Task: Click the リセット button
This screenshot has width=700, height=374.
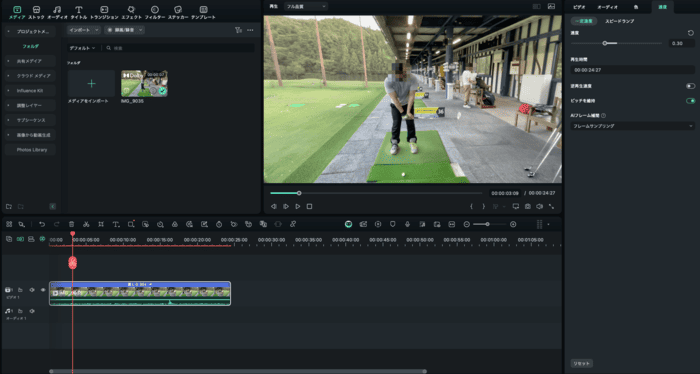Action: 582,363
